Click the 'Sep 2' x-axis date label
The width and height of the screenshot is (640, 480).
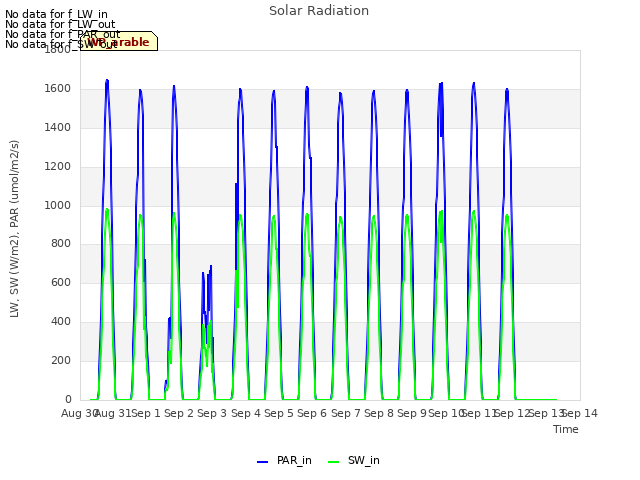point(179,413)
